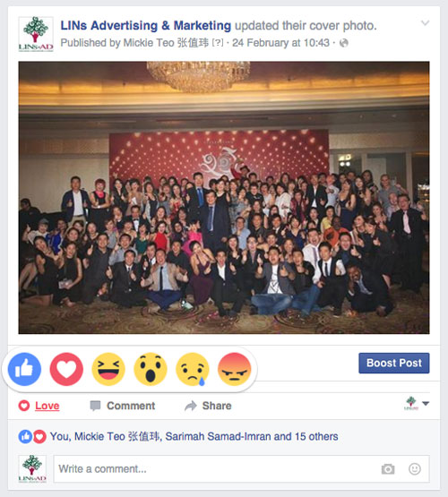Open the emoji smiley picker
The image size is (448, 497).
(415, 468)
